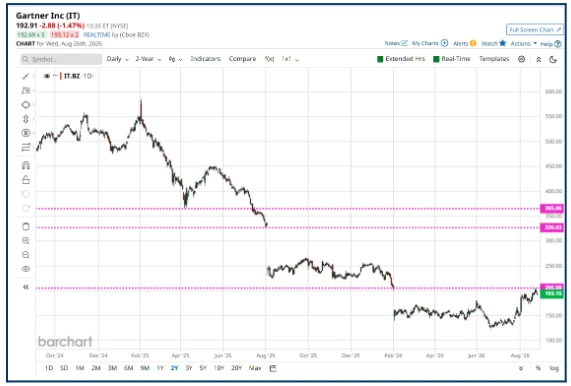
Task: Collapse the left drawing toolbar
Action: pos(25,287)
